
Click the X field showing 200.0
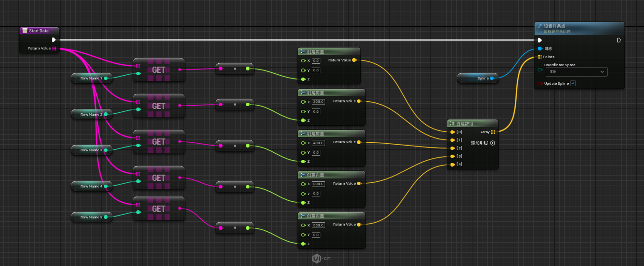pyautogui.click(x=318, y=102)
